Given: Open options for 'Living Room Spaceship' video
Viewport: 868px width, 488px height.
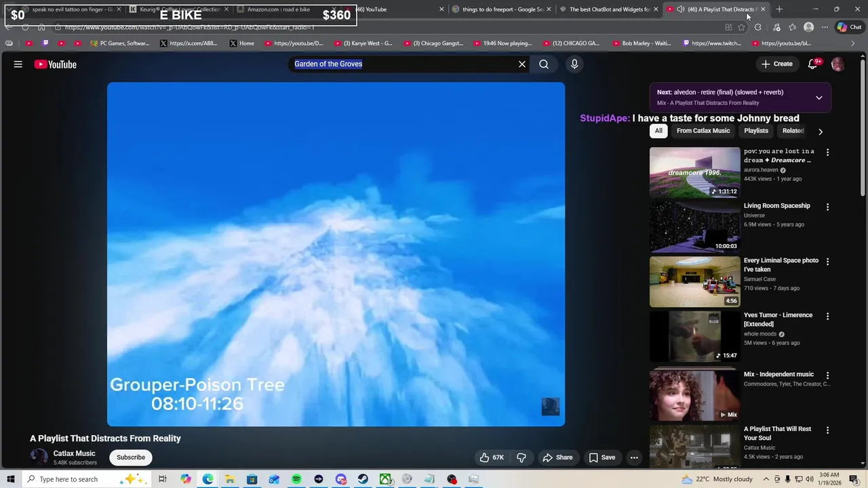Looking at the screenshot, I should point(827,207).
